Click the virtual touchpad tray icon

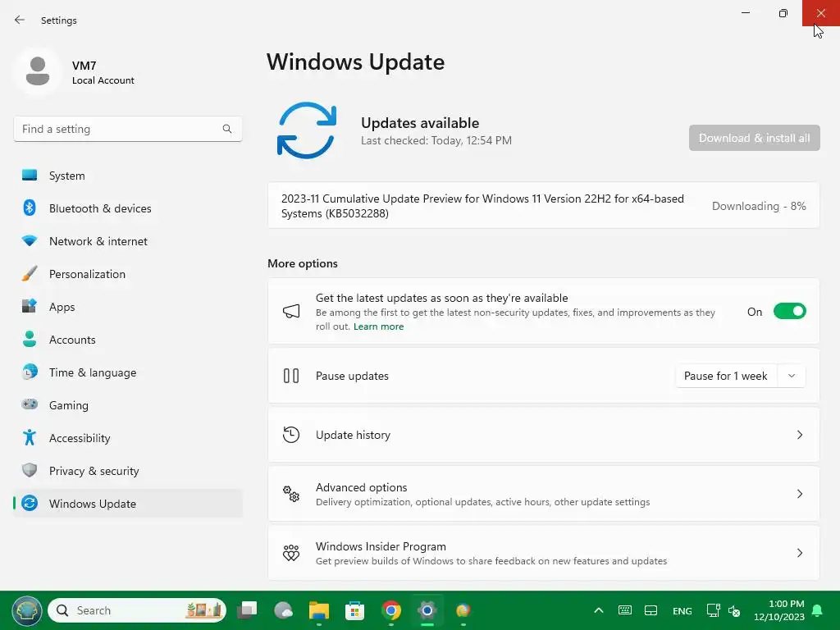(651, 610)
